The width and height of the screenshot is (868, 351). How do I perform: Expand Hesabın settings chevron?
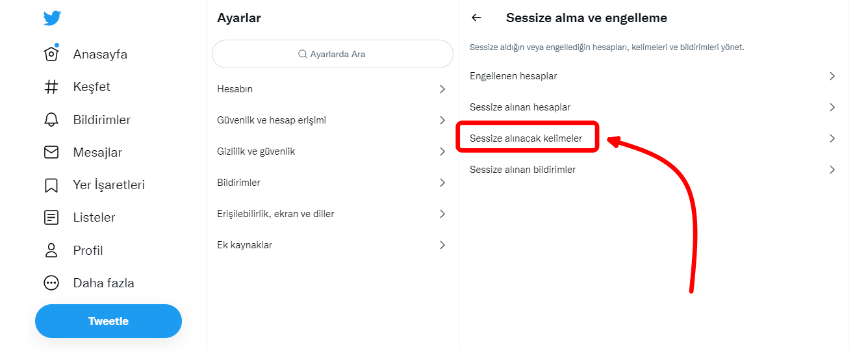click(442, 89)
